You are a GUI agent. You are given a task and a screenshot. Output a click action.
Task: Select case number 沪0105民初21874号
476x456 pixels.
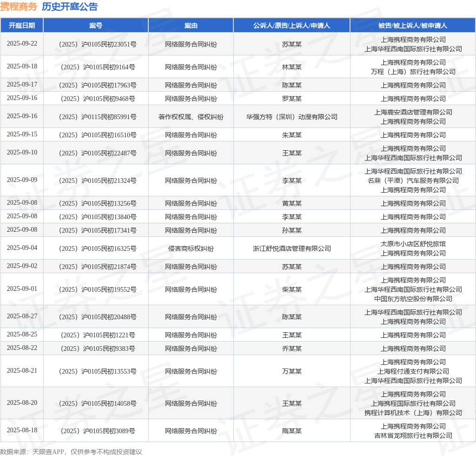click(98, 267)
